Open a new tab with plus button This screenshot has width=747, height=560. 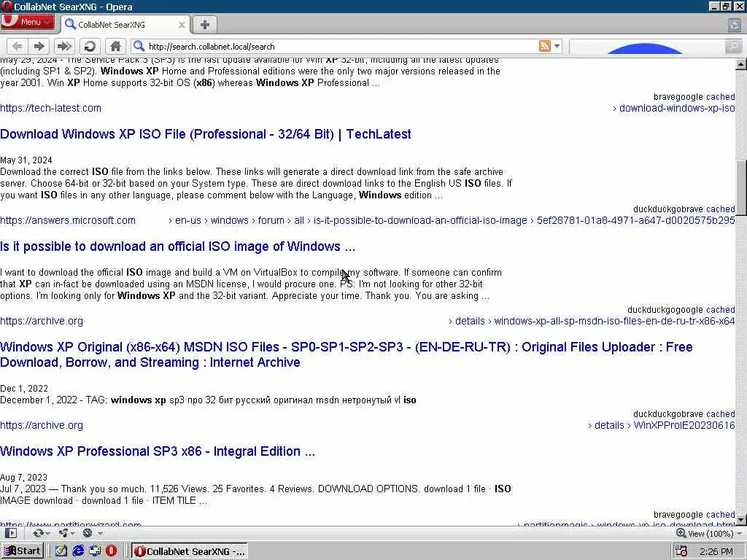[x=205, y=25]
